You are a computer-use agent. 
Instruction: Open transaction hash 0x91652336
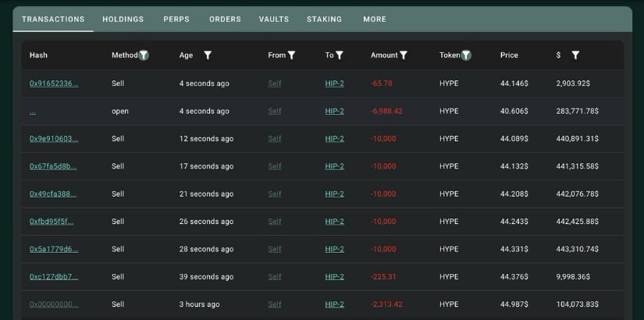pos(54,84)
